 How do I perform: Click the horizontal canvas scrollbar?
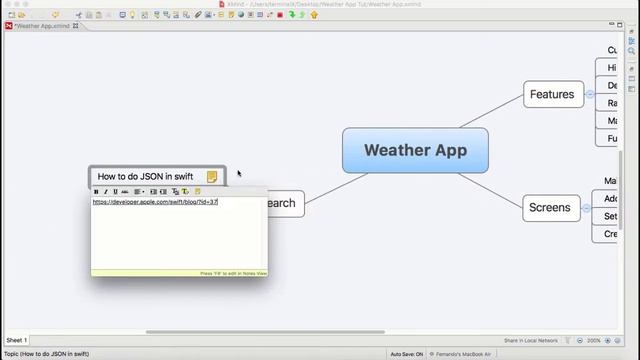click(265, 332)
